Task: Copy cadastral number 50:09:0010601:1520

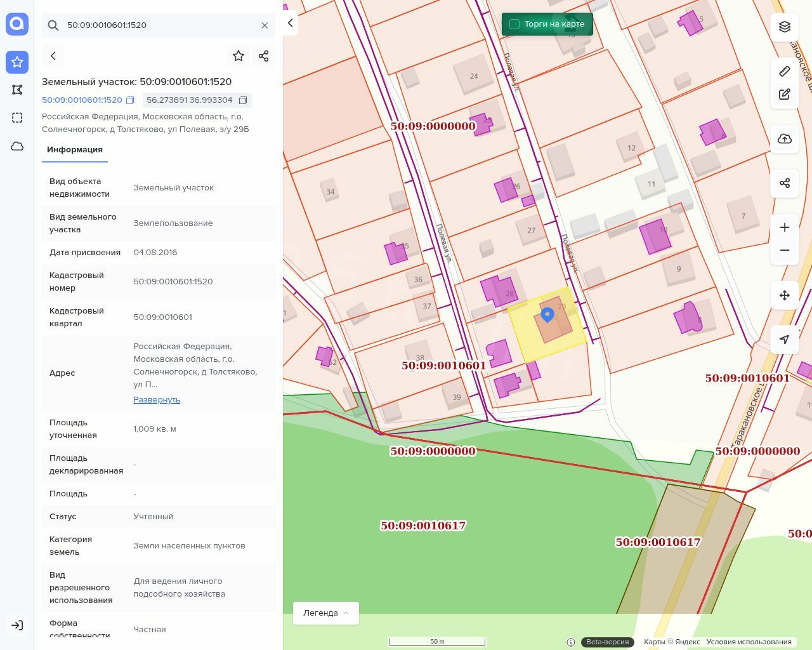Action: click(x=130, y=100)
